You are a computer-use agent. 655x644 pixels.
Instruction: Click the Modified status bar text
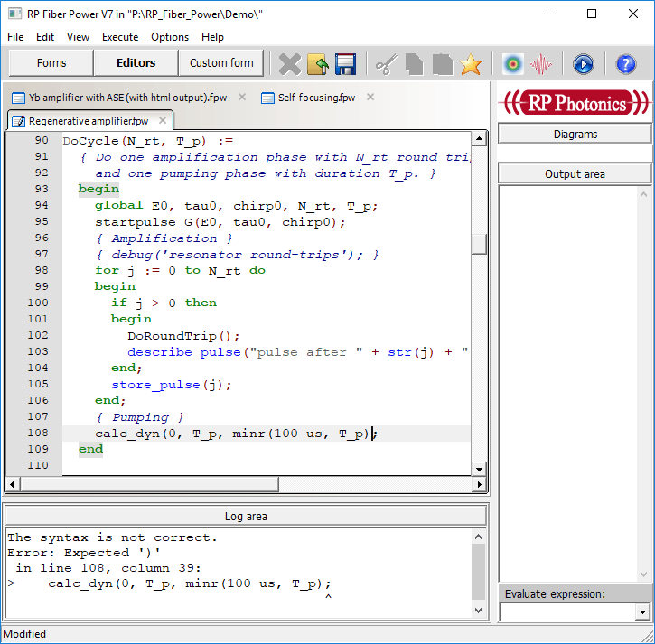pyautogui.click(x=24, y=634)
